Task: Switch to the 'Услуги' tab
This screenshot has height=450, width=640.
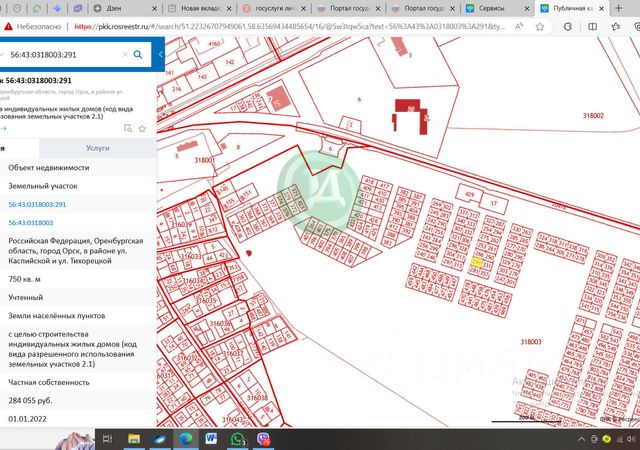Action: (98, 147)
